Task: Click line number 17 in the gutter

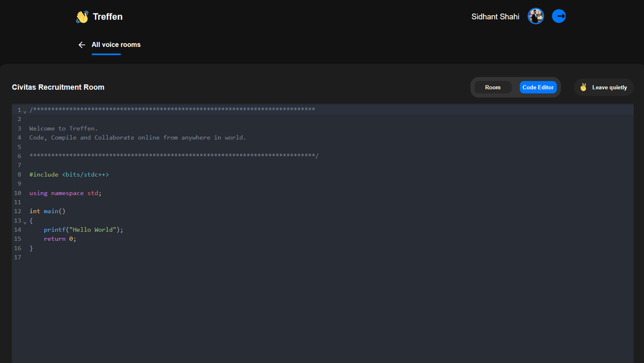Action: tap(18, 257)
